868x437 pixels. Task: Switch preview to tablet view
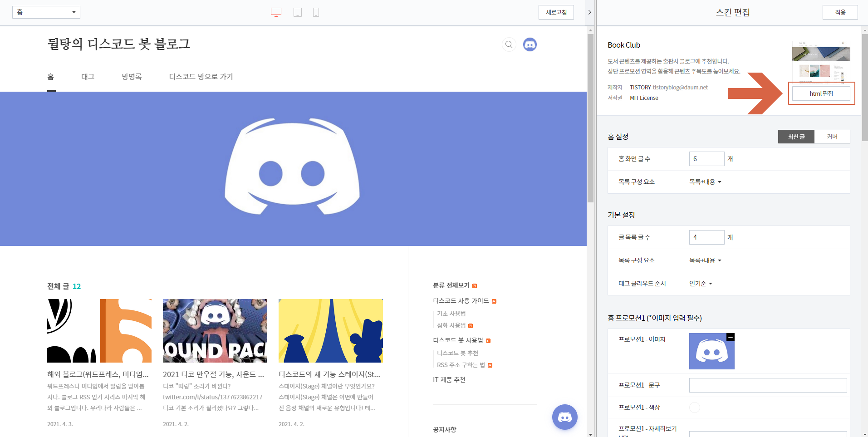tap(298, 12)
